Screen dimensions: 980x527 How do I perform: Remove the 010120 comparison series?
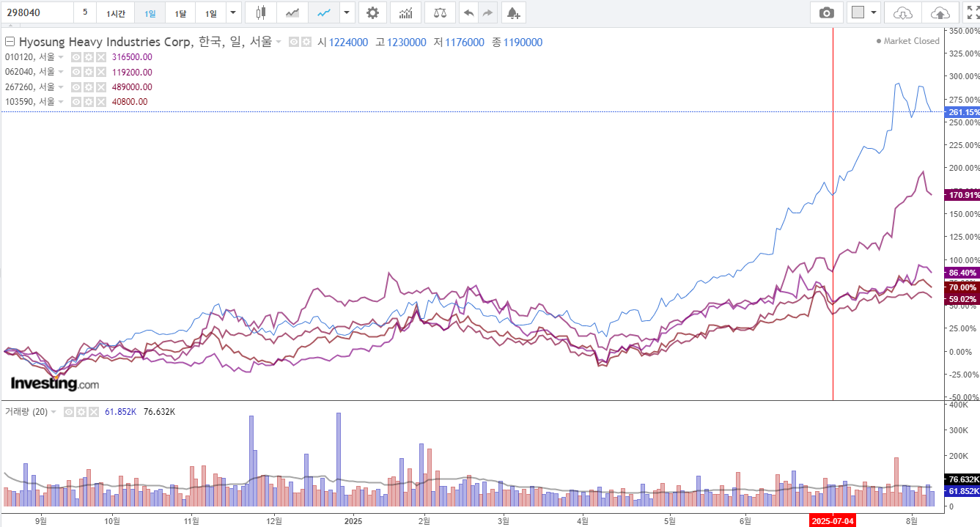coord(100,57)
